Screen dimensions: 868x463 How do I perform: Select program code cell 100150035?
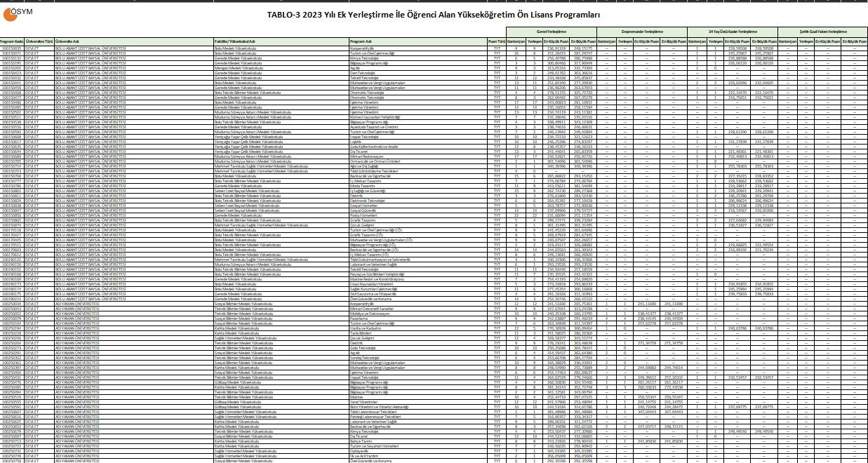[12, 48]
